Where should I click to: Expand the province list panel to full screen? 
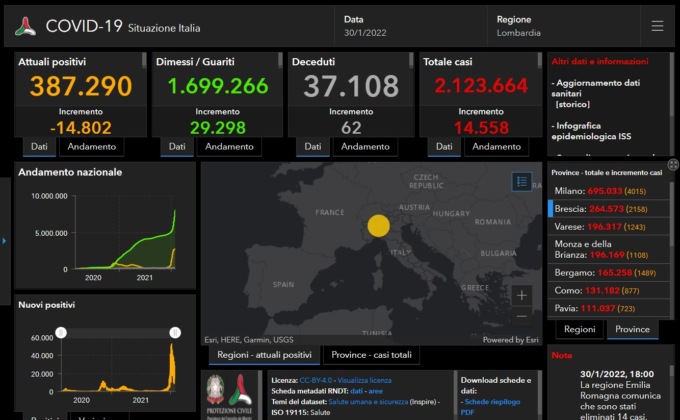coord(673,164)
